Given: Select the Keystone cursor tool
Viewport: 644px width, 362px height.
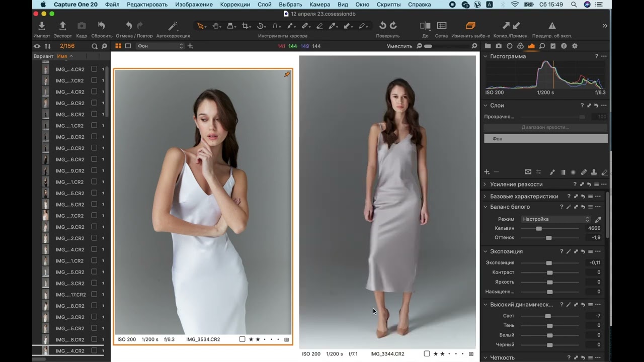Looking at the screenshot, I should [276, 26].
